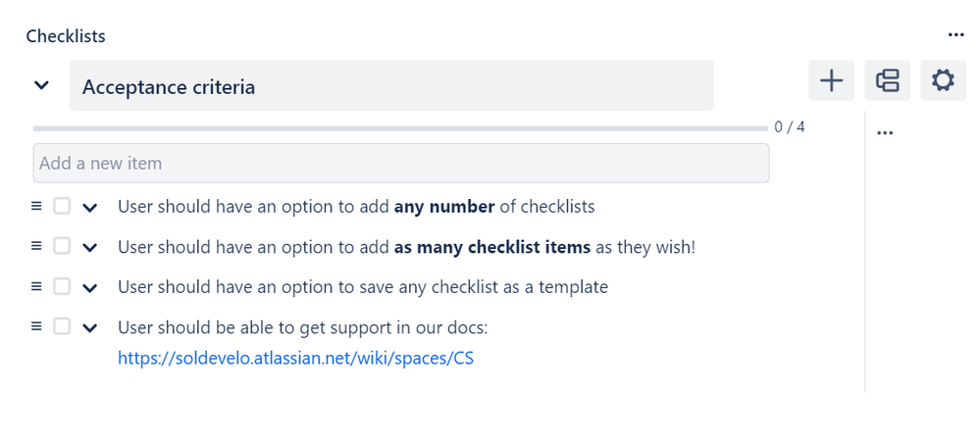980x442 pixels.
Task: Click the 0 / 4 progress bar
Action: (x=400, y=128)
